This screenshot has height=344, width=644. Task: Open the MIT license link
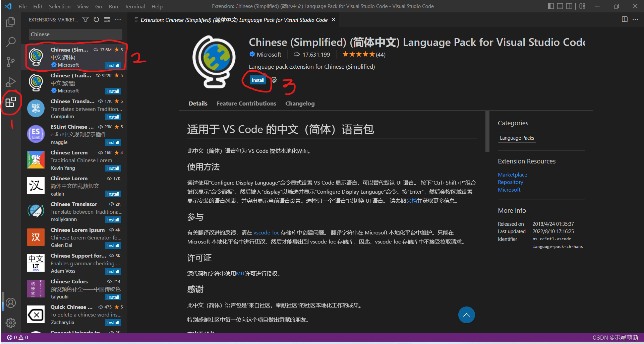tap(240, 273)
